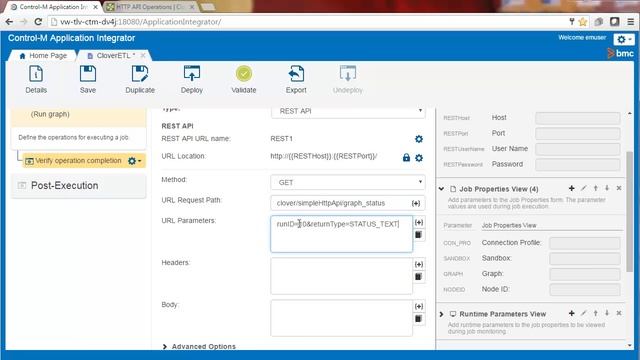
Task: Move Job Properties parameter down
Action: point(607,188)
